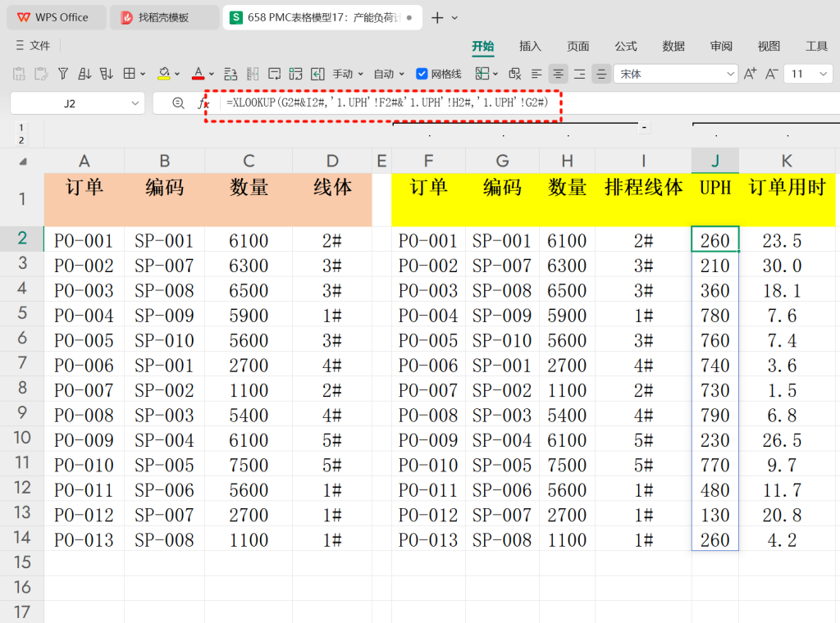Decrease font size with A- icon
The image size is (840, 623).
(771, 74)
